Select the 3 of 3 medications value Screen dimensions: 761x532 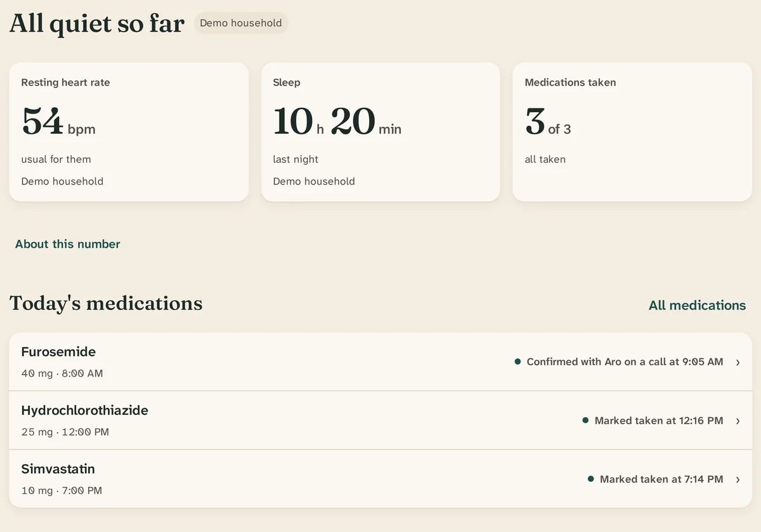tap(548, 122)
